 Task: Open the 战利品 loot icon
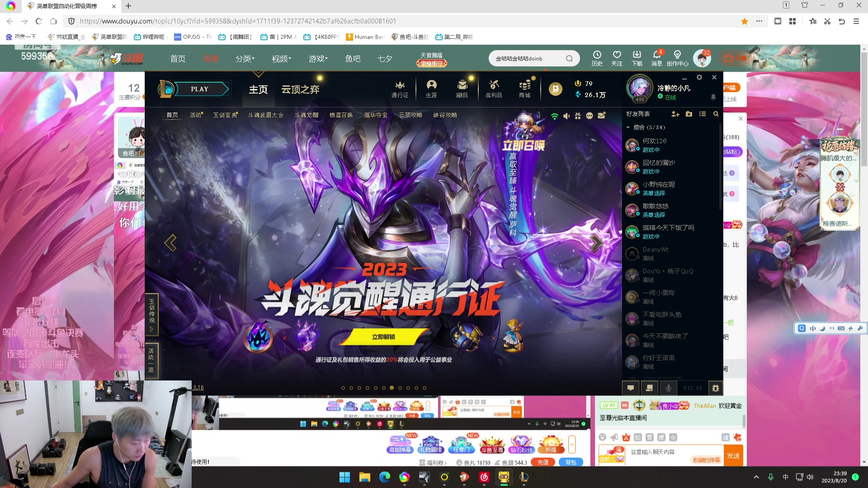[494, 89]
